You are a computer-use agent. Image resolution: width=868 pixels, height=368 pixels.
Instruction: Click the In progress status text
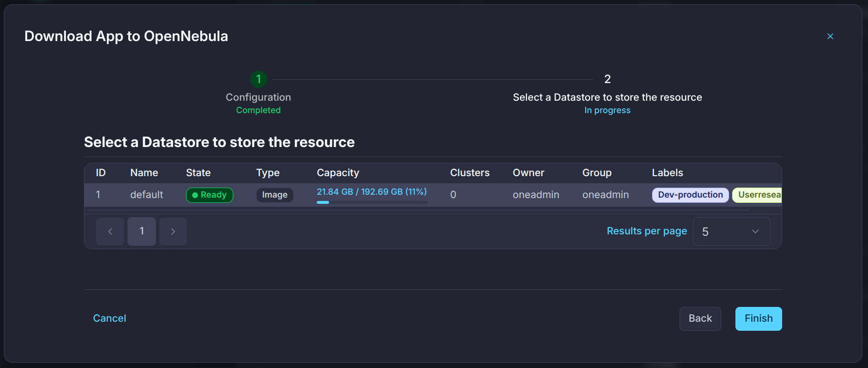coord(608,110)
